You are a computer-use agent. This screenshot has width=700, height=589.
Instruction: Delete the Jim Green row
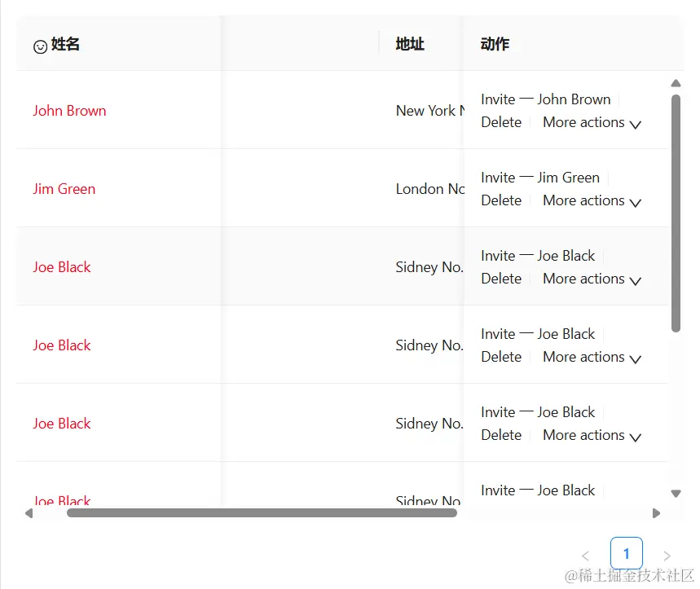[501, 200]
